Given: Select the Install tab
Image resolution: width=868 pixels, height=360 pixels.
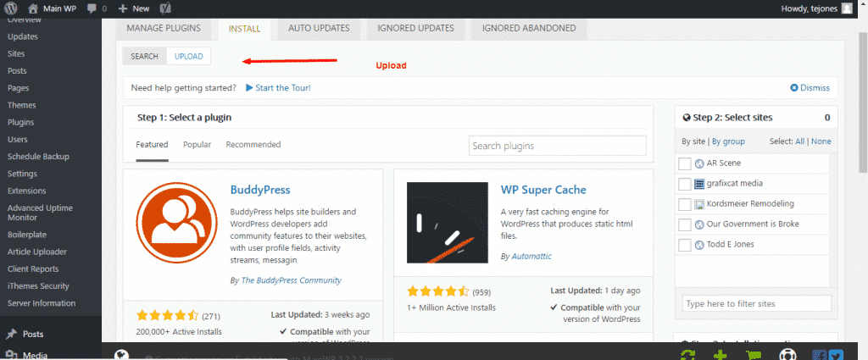Looking at the screenshot, I should coord(244,29).
